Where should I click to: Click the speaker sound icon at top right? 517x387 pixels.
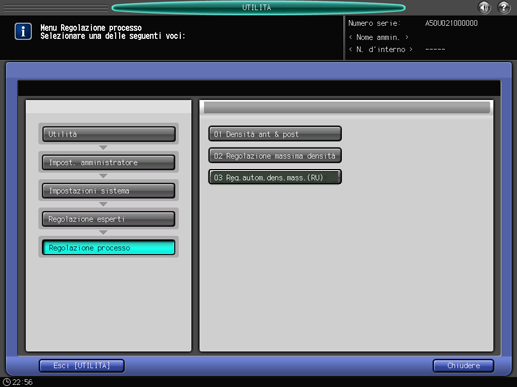pos(484,7)
